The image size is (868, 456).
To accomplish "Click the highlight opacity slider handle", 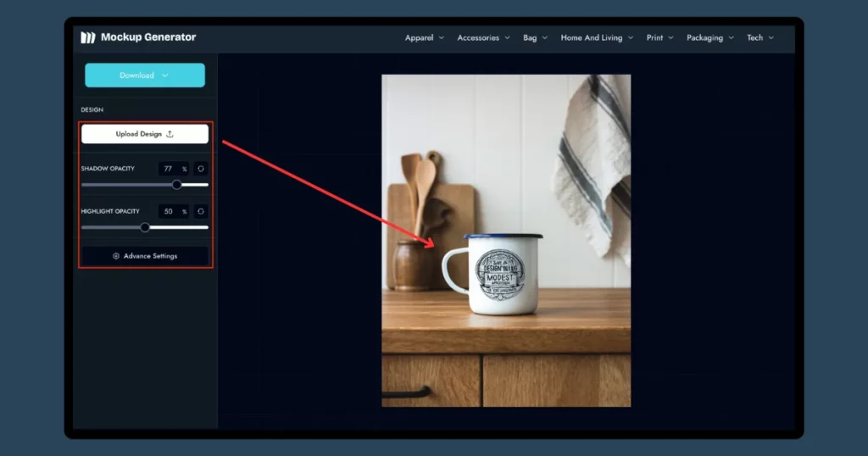I will point(145,227).
